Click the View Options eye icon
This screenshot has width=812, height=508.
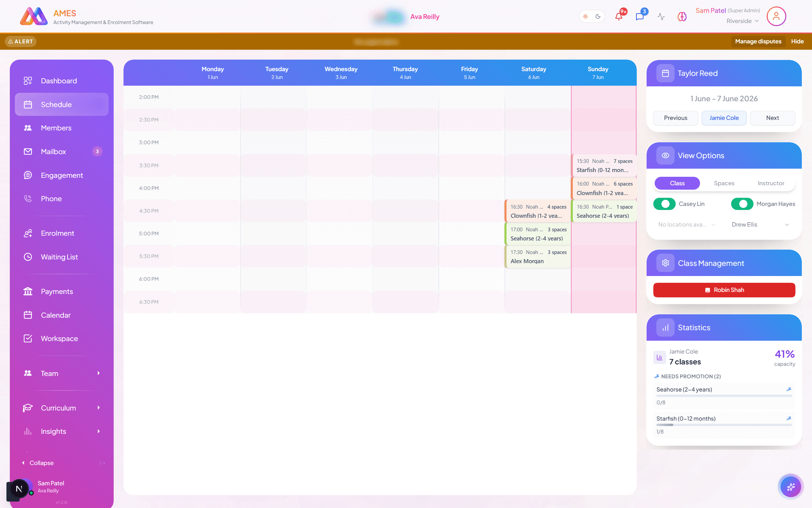pyautogui.click(x=665, y=155)
